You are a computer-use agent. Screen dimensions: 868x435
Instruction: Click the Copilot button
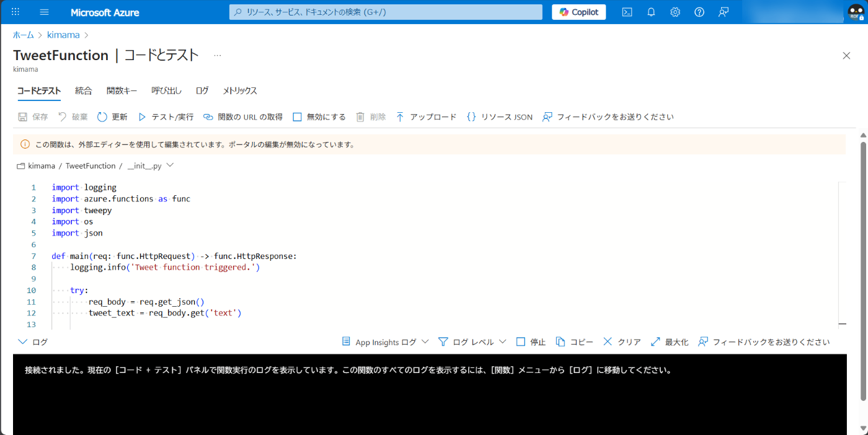click(578, 12)
